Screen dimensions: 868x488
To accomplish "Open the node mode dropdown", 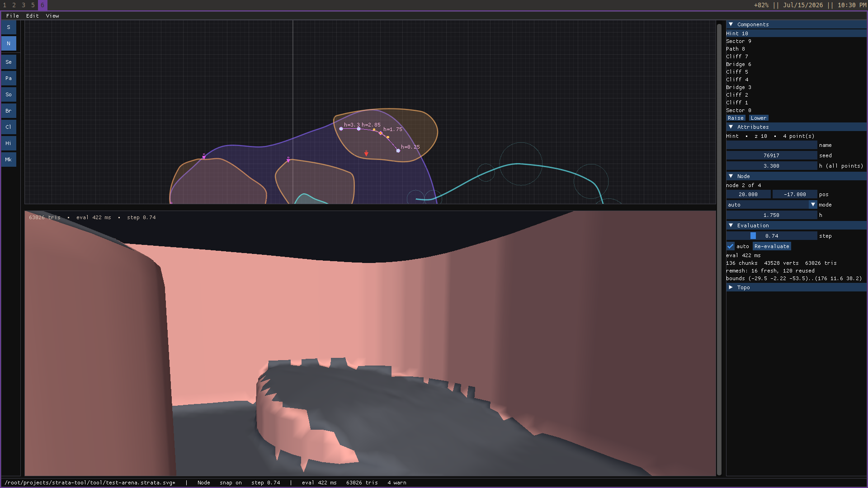I will pos(771,205).
